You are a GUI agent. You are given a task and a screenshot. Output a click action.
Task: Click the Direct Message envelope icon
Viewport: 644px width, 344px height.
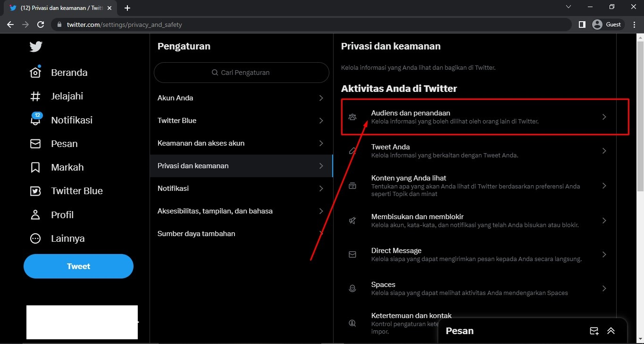[352, 254]
